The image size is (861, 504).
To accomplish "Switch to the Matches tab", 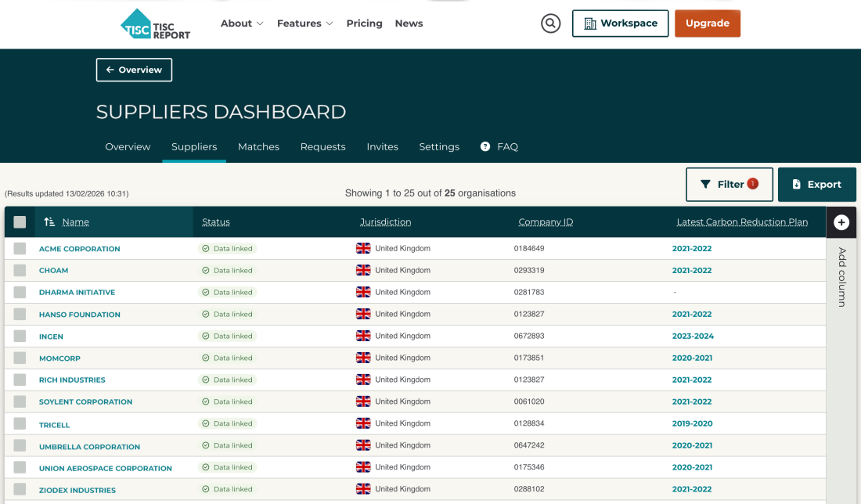I will [258, 146].
